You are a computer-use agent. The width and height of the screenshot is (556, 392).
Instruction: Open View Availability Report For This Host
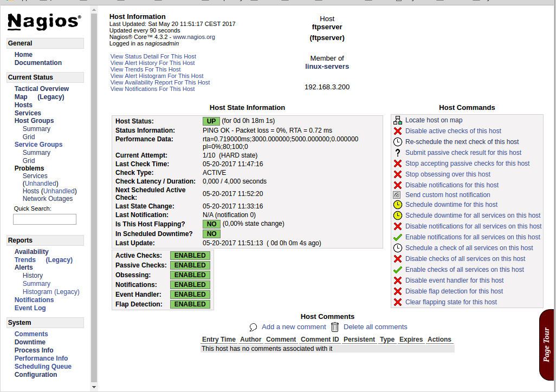(160, 82)
